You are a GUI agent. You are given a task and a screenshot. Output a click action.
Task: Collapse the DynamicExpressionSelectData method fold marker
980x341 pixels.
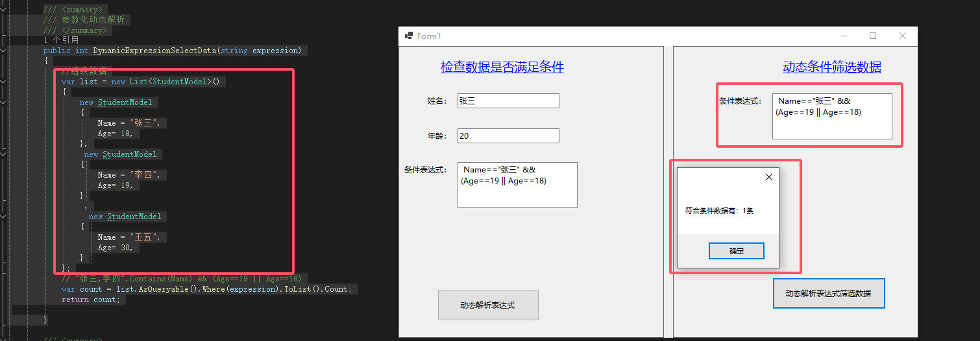pos(4,51)
